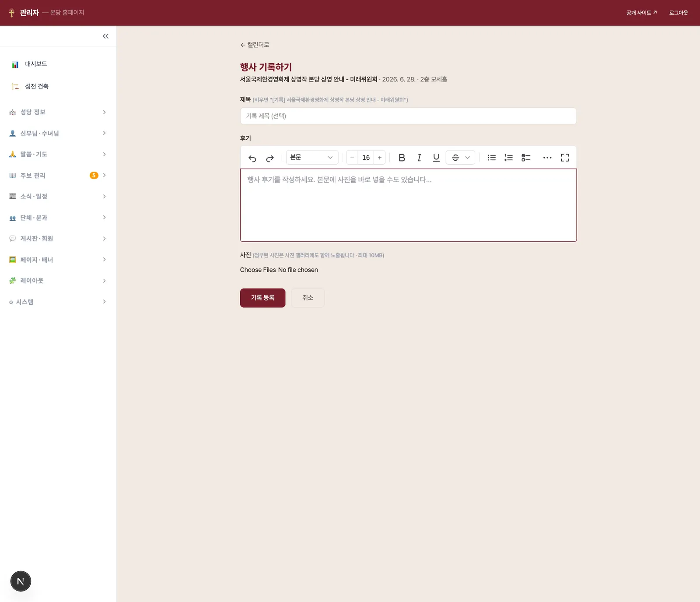Image resolution: width=700 pixels, height=602 pixels.
Task: Insert a checklist in the editor
Action: [526, 158]
